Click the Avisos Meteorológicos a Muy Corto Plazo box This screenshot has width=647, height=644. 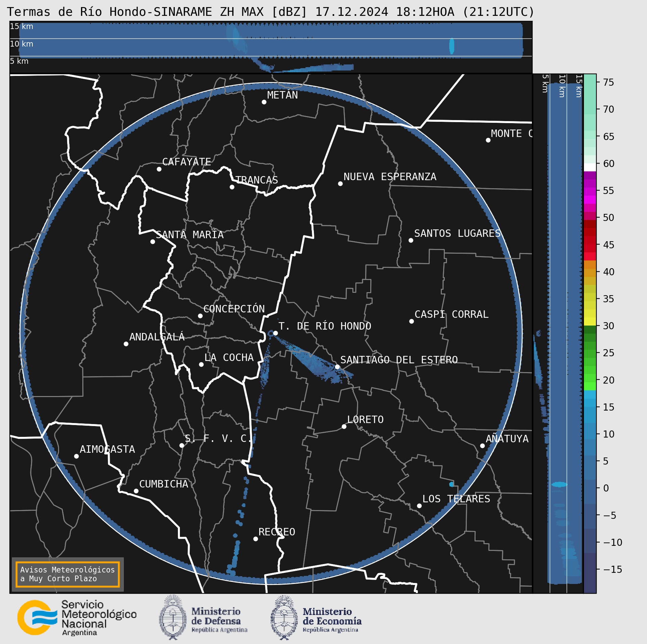tap(68, 575)
